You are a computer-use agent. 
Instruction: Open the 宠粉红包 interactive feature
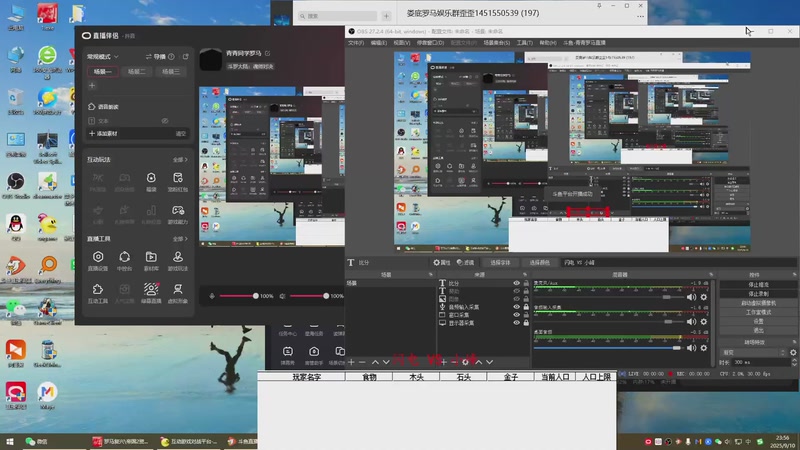click(178, 181)
